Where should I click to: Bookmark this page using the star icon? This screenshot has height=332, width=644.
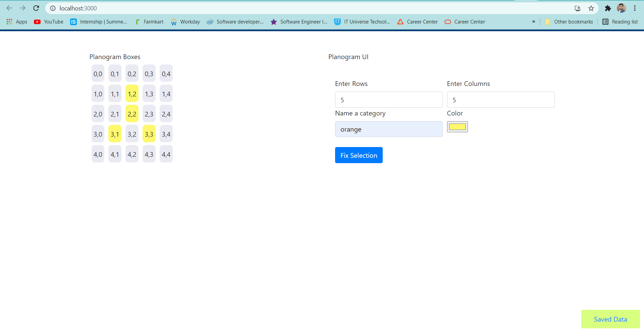click(x=591, y=8)
